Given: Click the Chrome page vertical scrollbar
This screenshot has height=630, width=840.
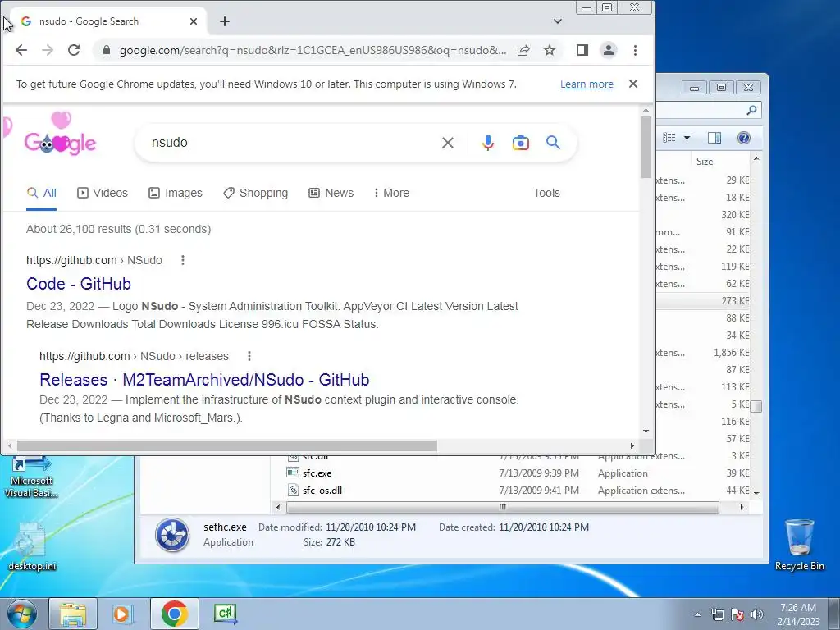Looking at the screenshot, I should [x=646, y=148].
